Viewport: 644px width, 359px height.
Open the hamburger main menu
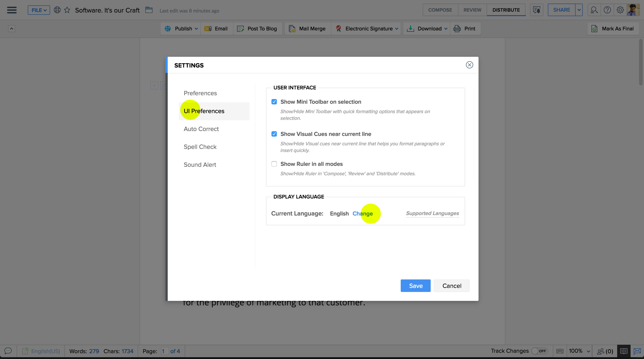(12, 10)
